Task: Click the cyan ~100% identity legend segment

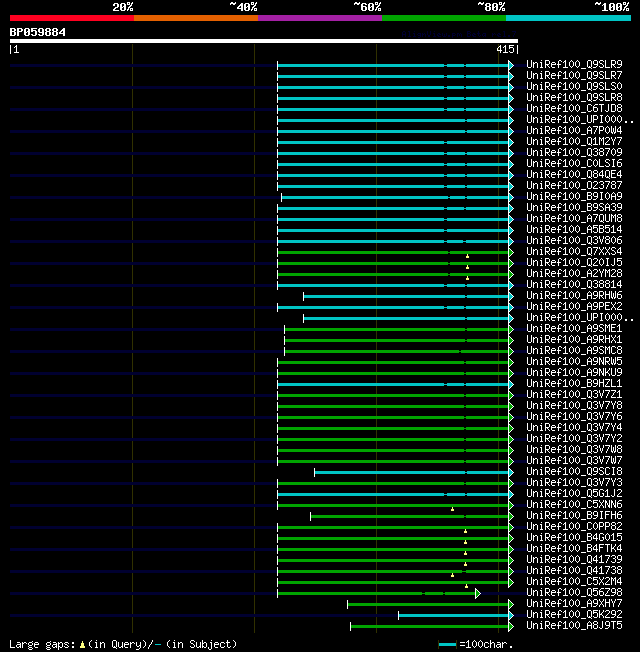Action: click(x=568, y=18)
